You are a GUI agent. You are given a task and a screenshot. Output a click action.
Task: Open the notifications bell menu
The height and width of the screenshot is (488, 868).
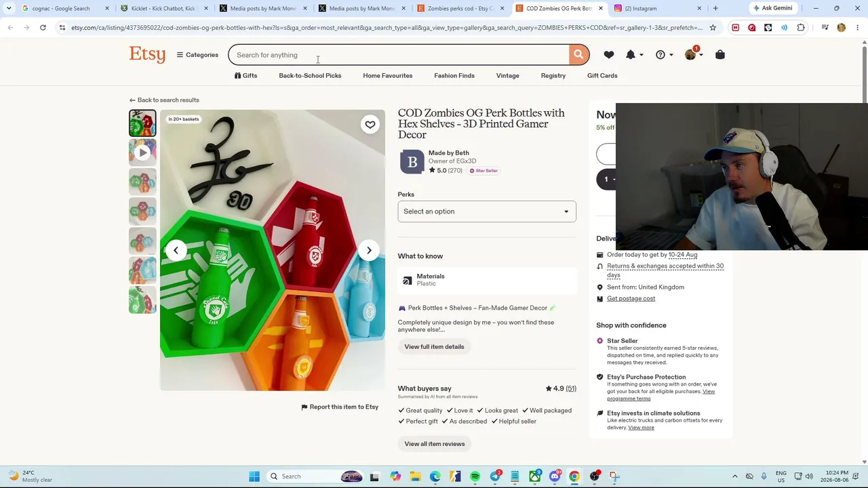pos(633,55)
